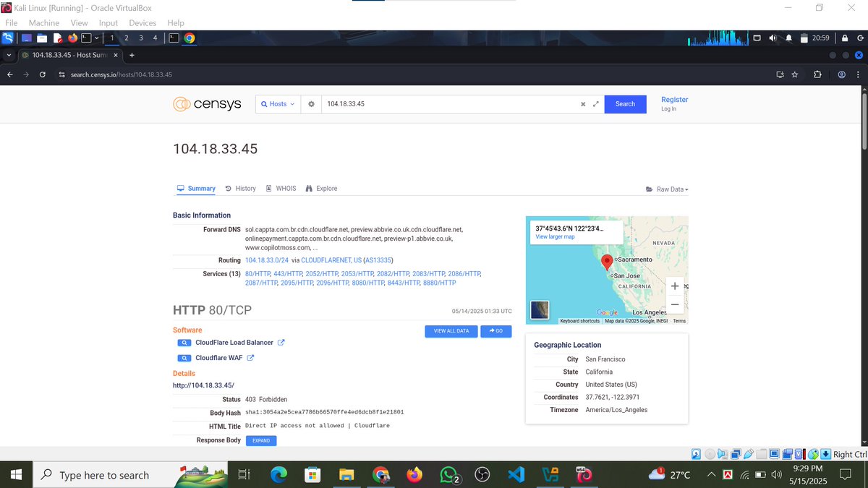Open View larger map link
The image size is (868, 488).
(x=555, y=237)
